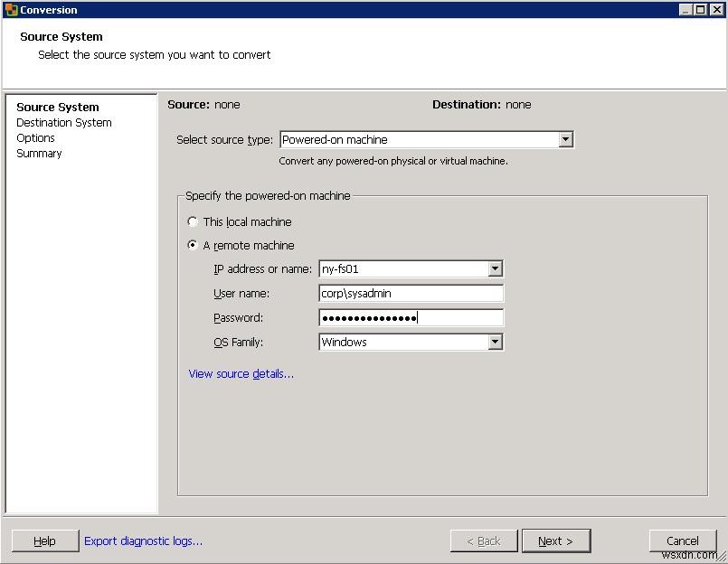This screenshot has height=564, width=728.
Task: Select the "A remote machine" radio button
Action: [x=193, y=245]
